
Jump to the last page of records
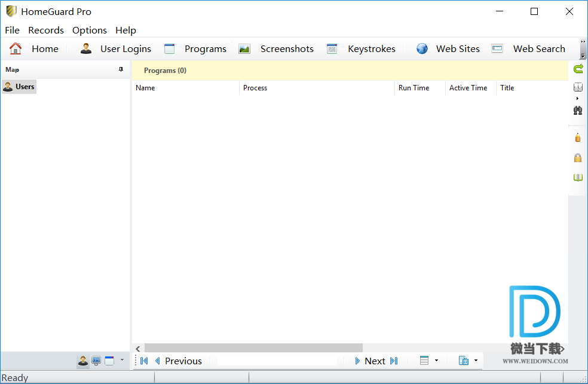point(394,361)
